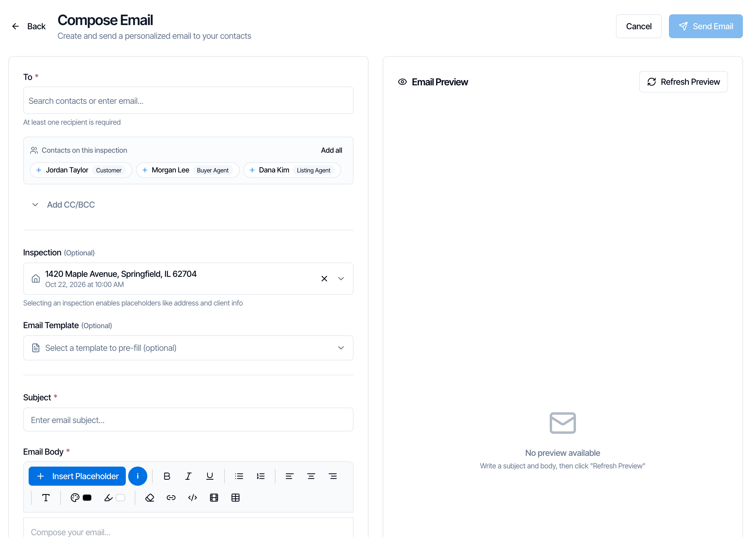Align text left
The height and width of the screenshot is (537, 756).
coord(289,476)
